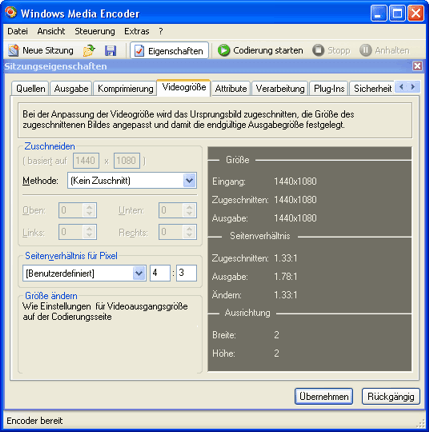
Task: Close the Windows Media Encoder window
Action: point(416,13)
